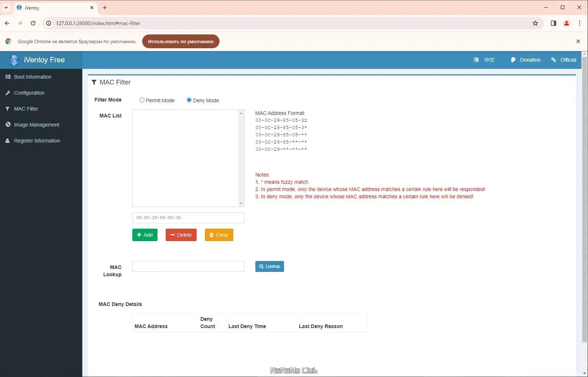Viewport: 588px width, 377px height.
Task: Click sample format 00-0C-29-85-05-3D text
Action: (281, 120)
